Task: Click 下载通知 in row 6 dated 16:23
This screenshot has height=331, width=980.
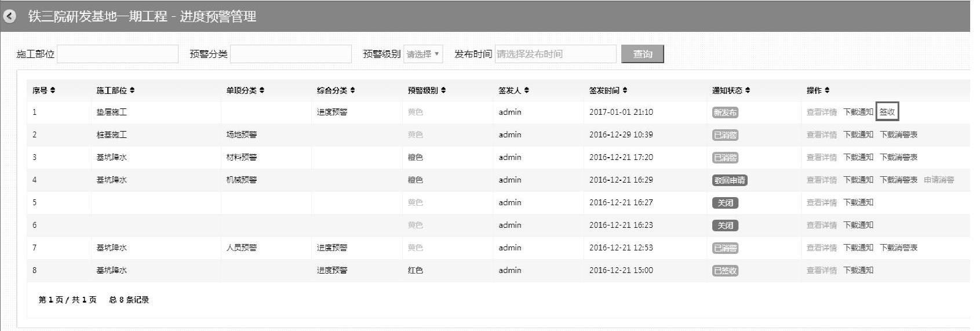Action: tap(858, 225)
